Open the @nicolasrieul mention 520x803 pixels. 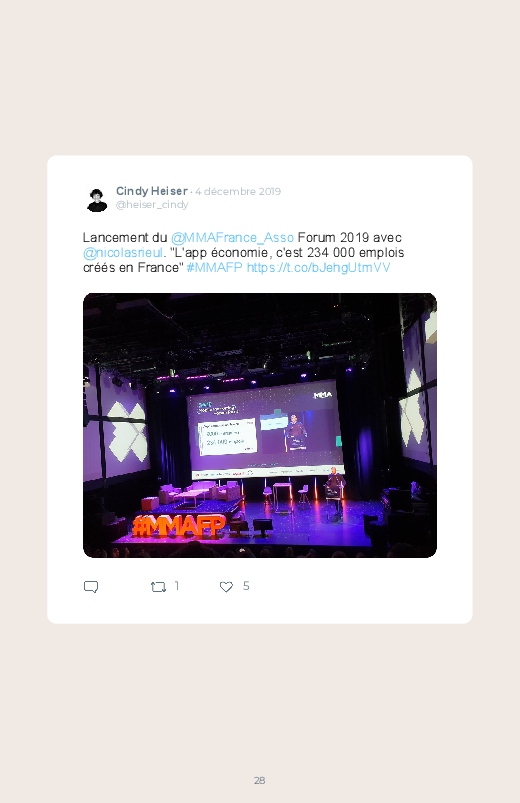pos(123,252)
